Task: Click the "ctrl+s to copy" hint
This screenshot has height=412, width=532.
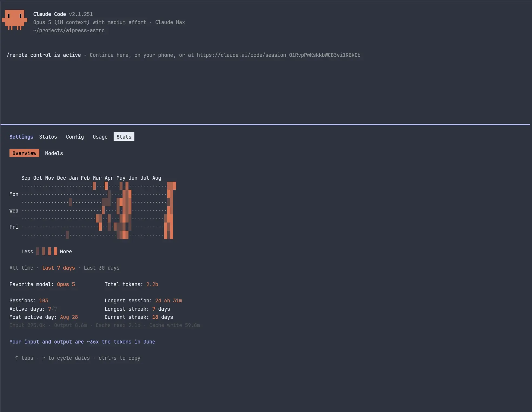Action: 120,358
